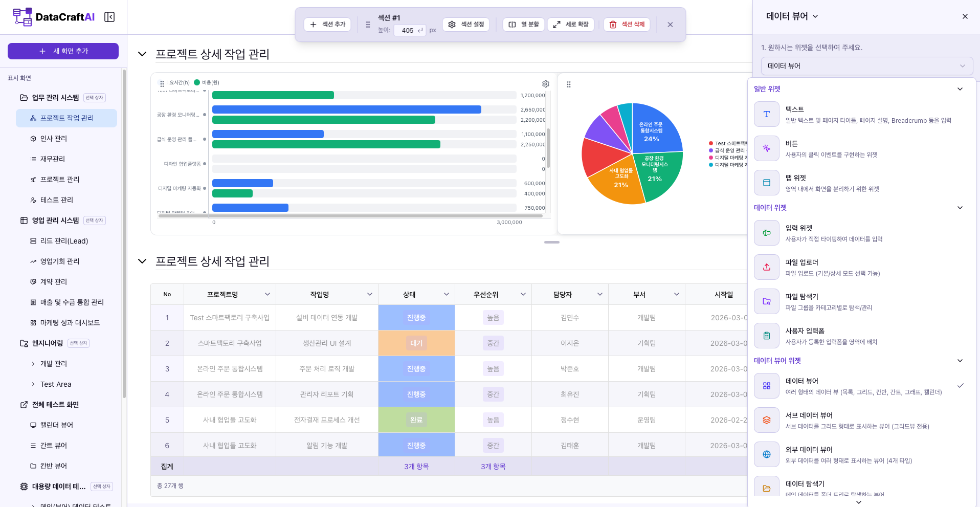Viewport: 980px width, 507px height.
Task: Click the section height input field
Action: click(x=410, y=30)
